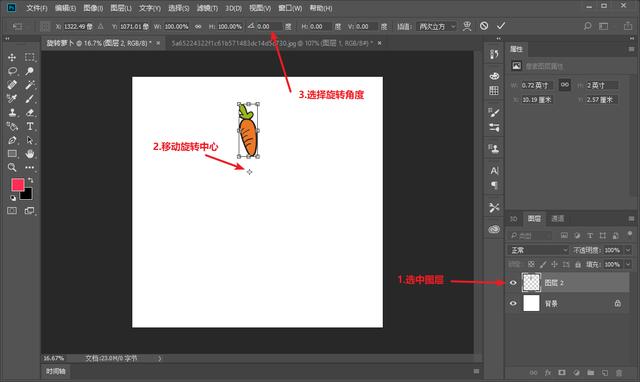This screenshot has height=382, width=640.
Task: Swap foreground and background colors
Action: tap(31, 180)
